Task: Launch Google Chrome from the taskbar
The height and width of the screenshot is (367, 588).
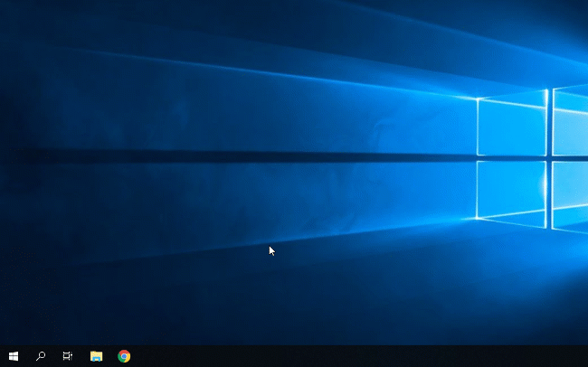Action: 124,356
